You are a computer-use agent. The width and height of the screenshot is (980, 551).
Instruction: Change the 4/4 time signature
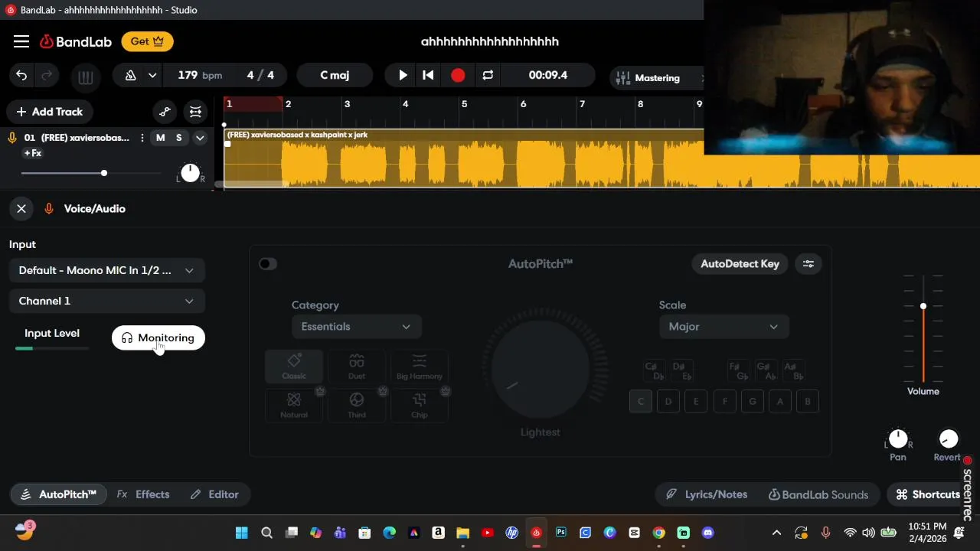[260, 75]
